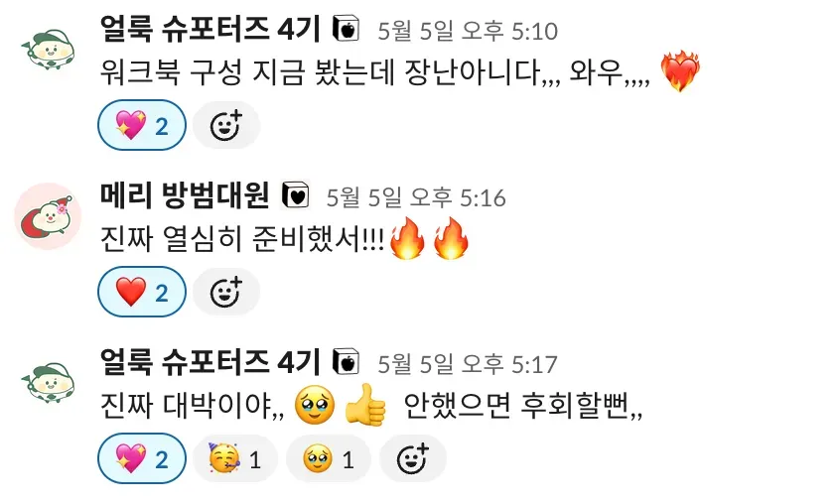Toggle sparkling heart reaction on the 5:17 message

pos(142,458)
